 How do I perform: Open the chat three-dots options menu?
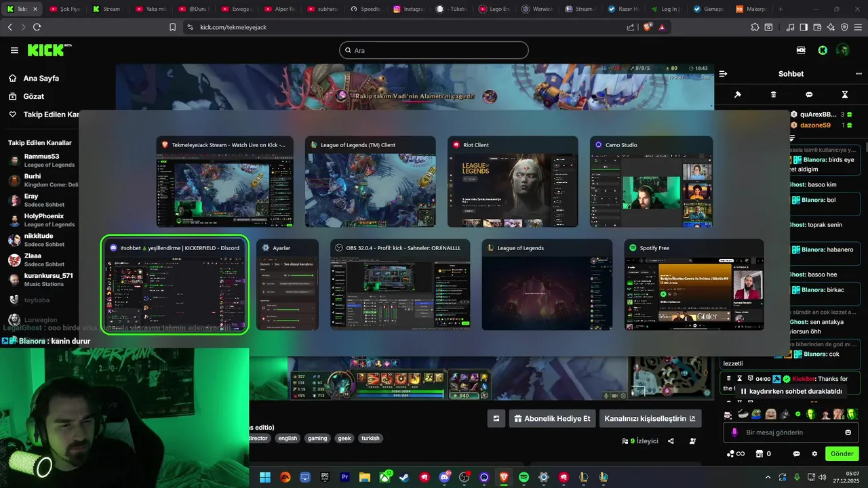[x=859, y=74]
